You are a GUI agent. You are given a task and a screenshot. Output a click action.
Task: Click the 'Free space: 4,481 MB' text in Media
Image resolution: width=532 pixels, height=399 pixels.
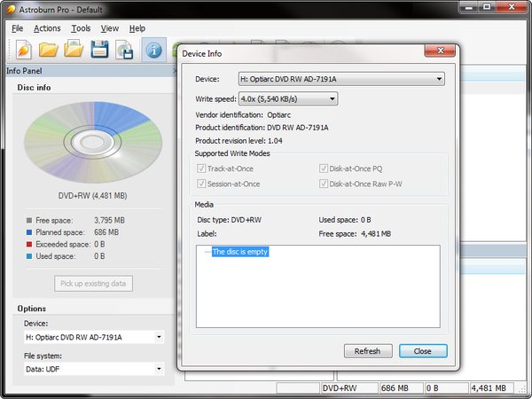[355, 234]
